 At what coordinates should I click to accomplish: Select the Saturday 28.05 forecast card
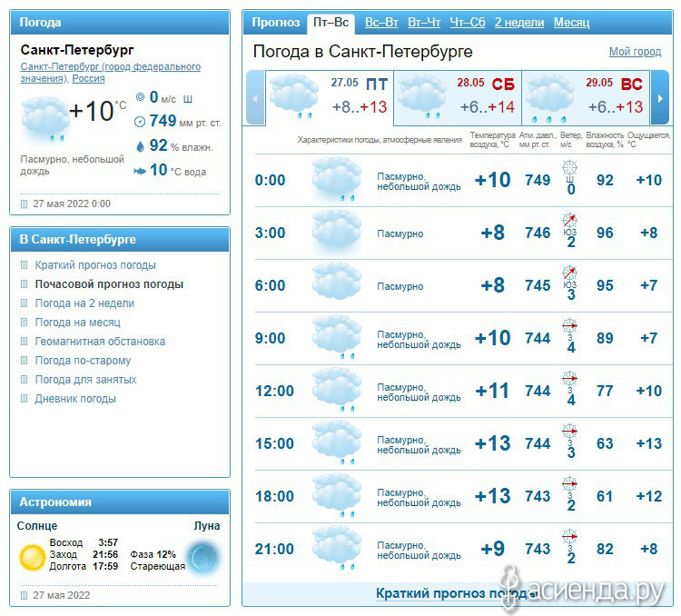457,95
